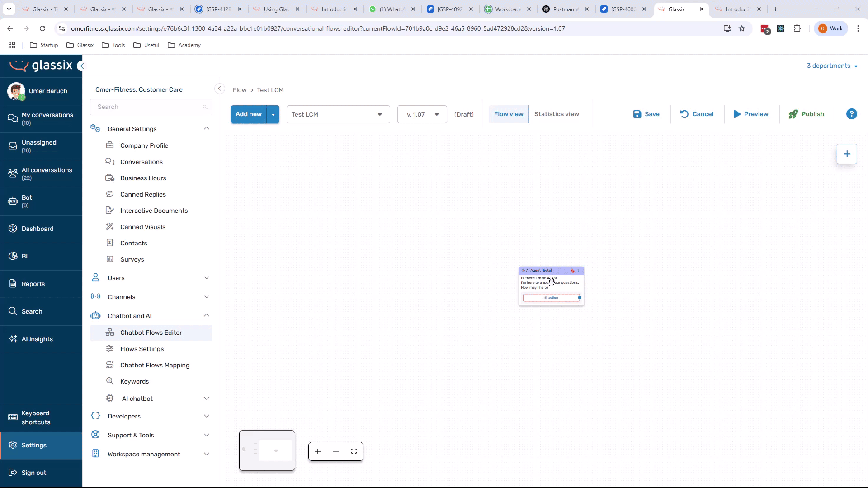Image resolution: width=868 pixels, height=488 pixels.
Task: Open Flows Settings
Action: (151, 349)
